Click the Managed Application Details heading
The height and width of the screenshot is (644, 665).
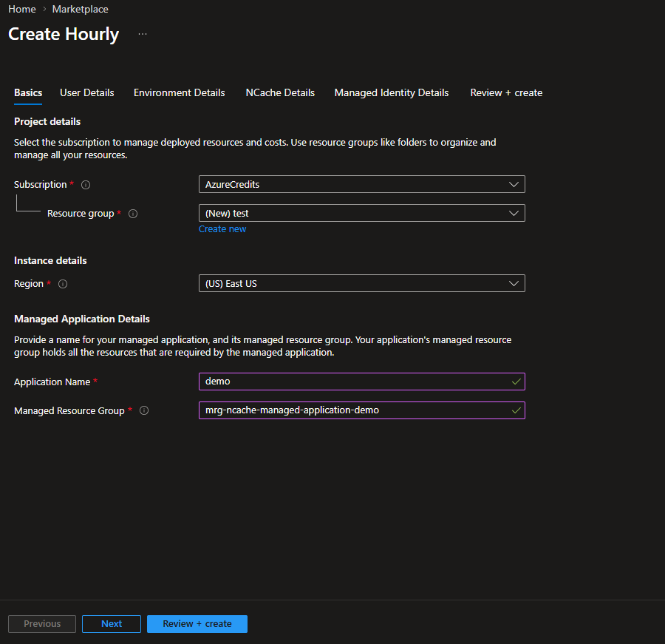[82, 319]
